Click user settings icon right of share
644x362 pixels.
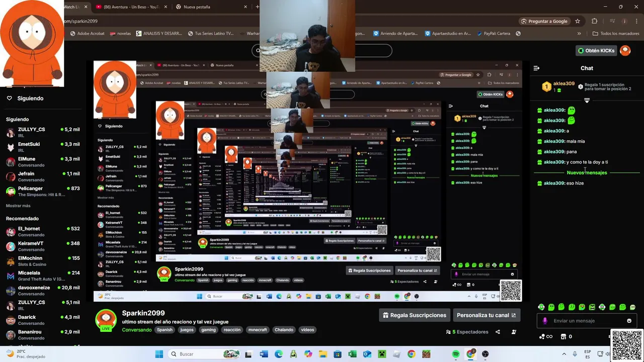[514, 332]
